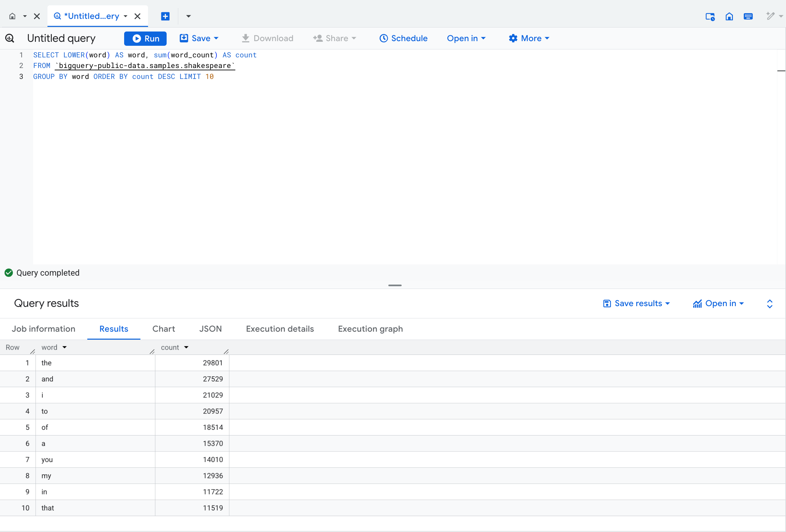Open the scheduled window icon at top right
786x532 pixels.
coord(710,17)
